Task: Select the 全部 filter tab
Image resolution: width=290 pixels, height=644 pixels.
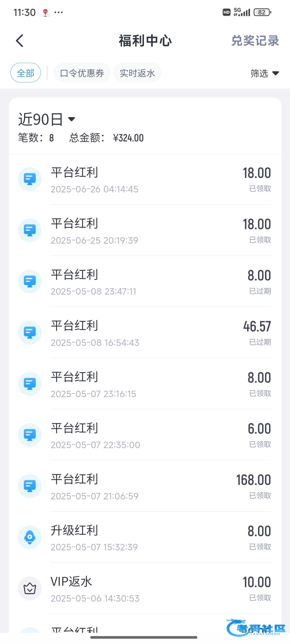Action: click(x=26, y=73)
